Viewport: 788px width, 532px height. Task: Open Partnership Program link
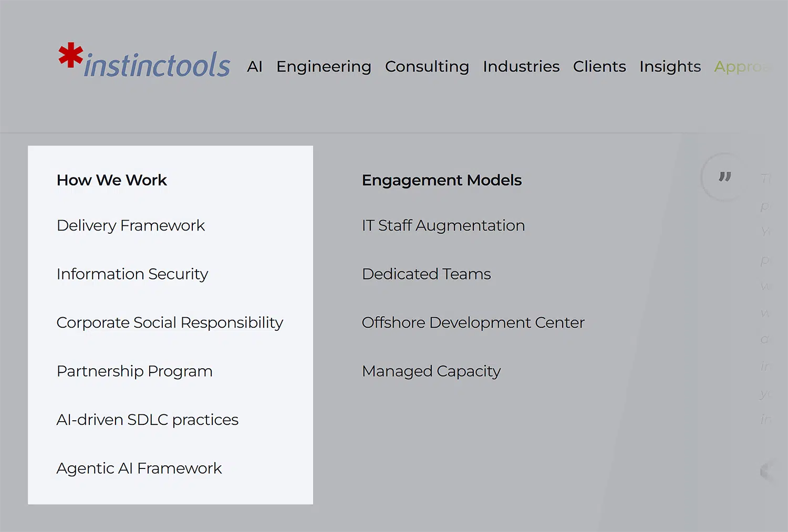pyautogui.click(x=134, y=371)
